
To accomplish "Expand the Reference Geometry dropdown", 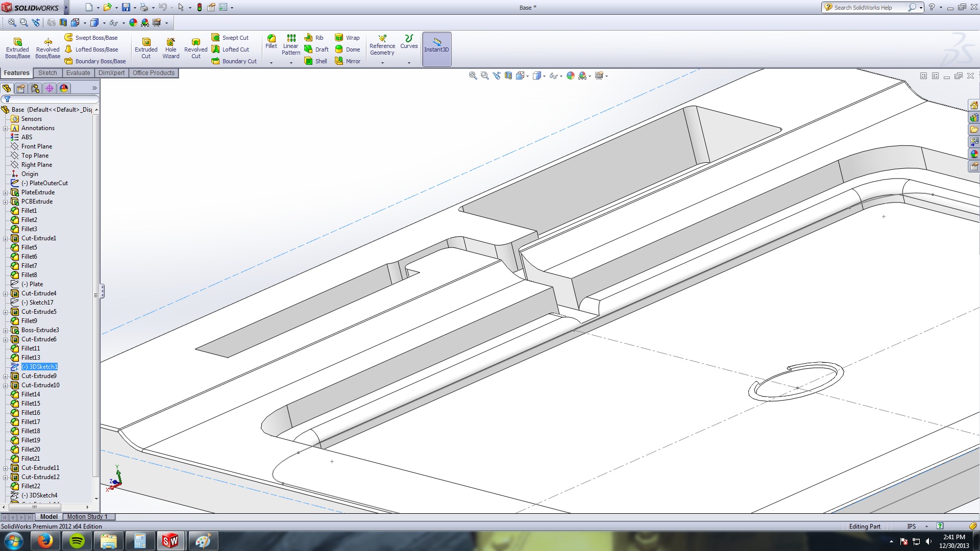I will (382, 63).
